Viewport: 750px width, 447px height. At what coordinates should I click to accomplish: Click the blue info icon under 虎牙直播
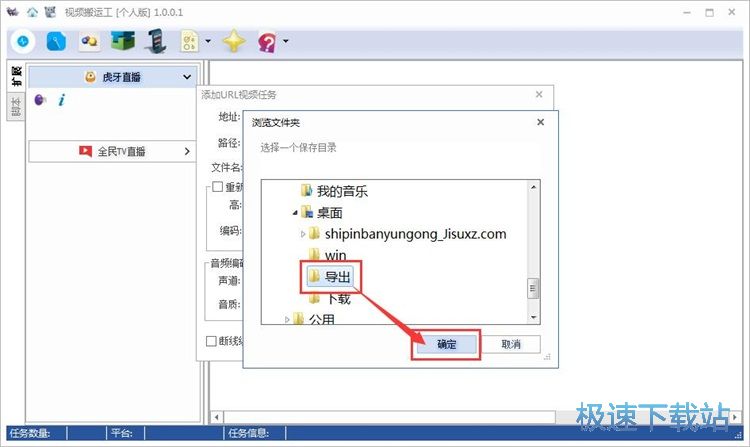pos(62,100)
